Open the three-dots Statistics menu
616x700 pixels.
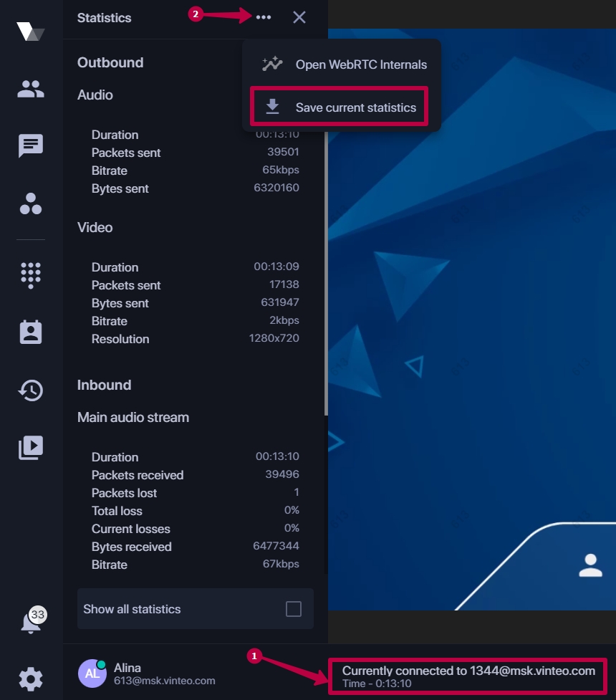pyautogui.click(x=264, y=17)
